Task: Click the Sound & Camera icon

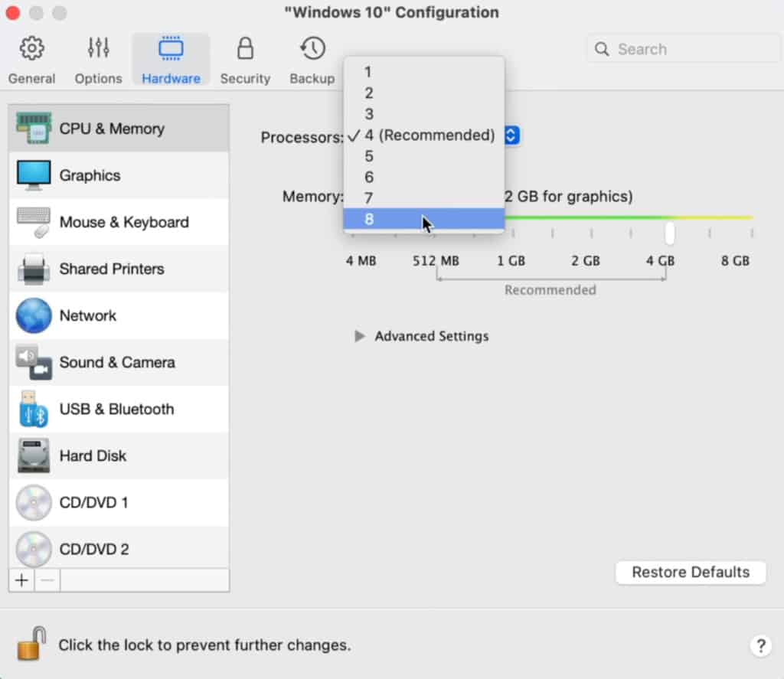Action: 34,363
